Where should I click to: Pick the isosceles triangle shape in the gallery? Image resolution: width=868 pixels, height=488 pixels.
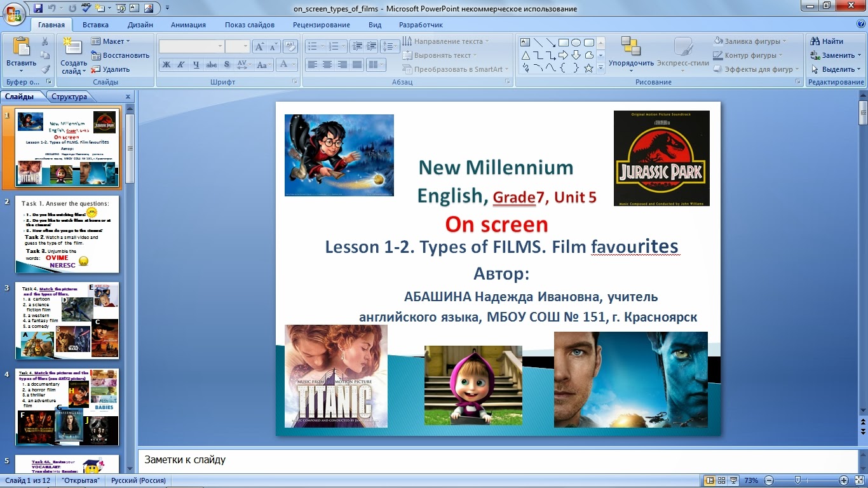pyautogui.click(x=526, y=55)
